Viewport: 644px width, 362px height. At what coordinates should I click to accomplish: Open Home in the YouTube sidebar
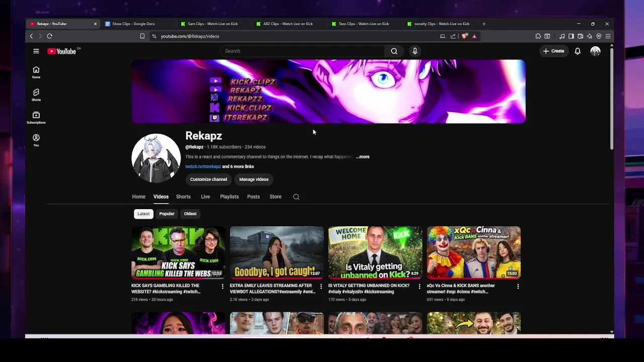(36, 72)
